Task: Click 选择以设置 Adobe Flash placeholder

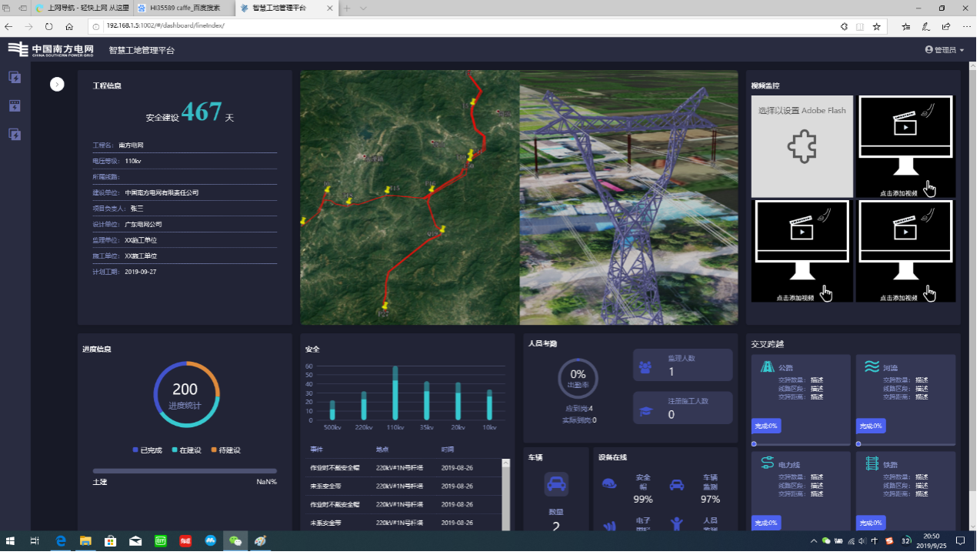Action: [802, 145]
